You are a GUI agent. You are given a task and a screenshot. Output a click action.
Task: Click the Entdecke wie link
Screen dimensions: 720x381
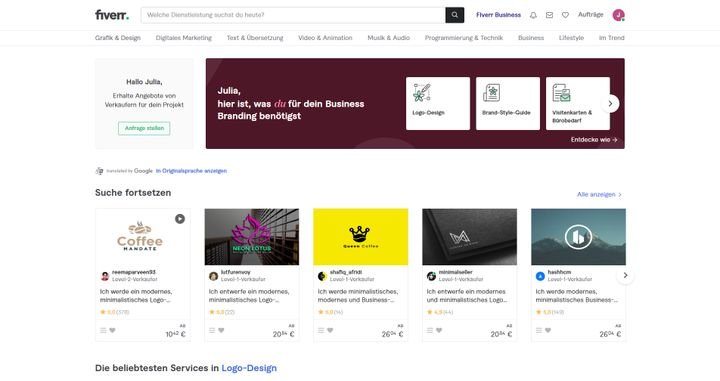tap(594, 140)
